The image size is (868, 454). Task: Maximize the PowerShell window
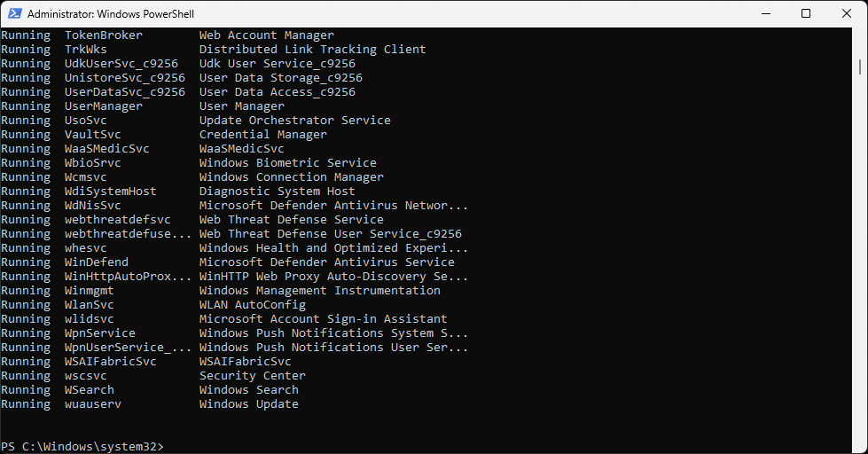pyautogui.click(x=806, y=14)
